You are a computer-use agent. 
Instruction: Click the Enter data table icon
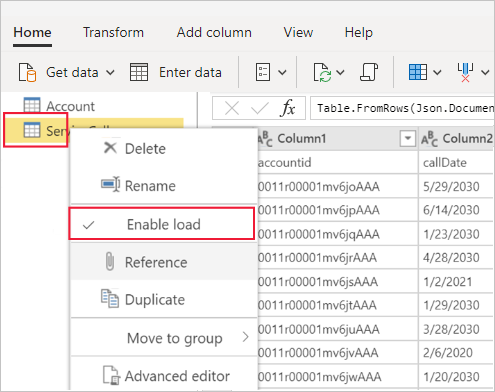(x=139, y=72)
